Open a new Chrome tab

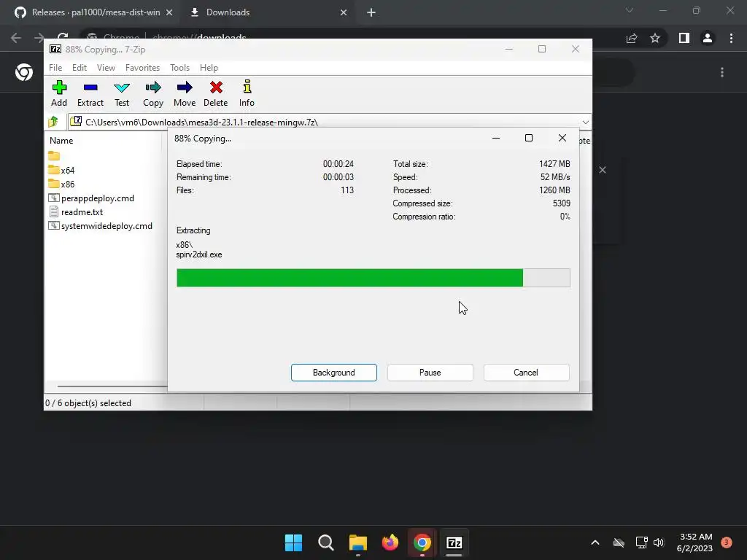pos(371,12)
